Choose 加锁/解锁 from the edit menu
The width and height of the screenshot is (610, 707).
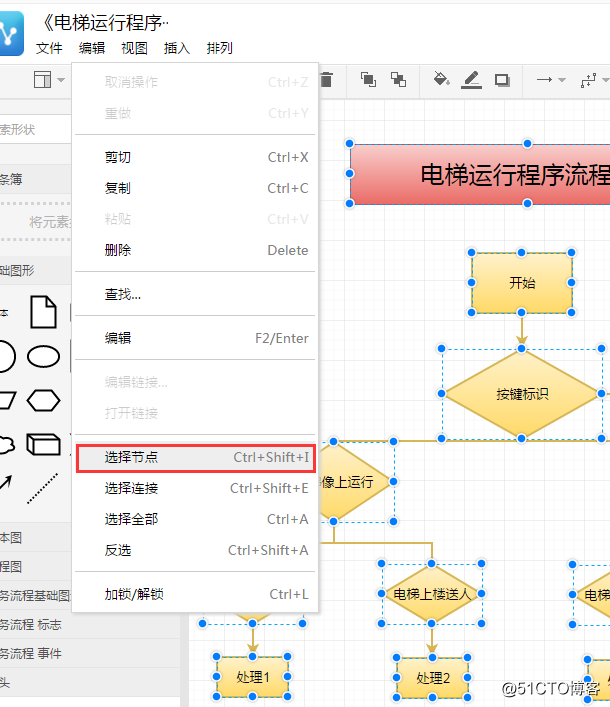[x=195, y=594]
